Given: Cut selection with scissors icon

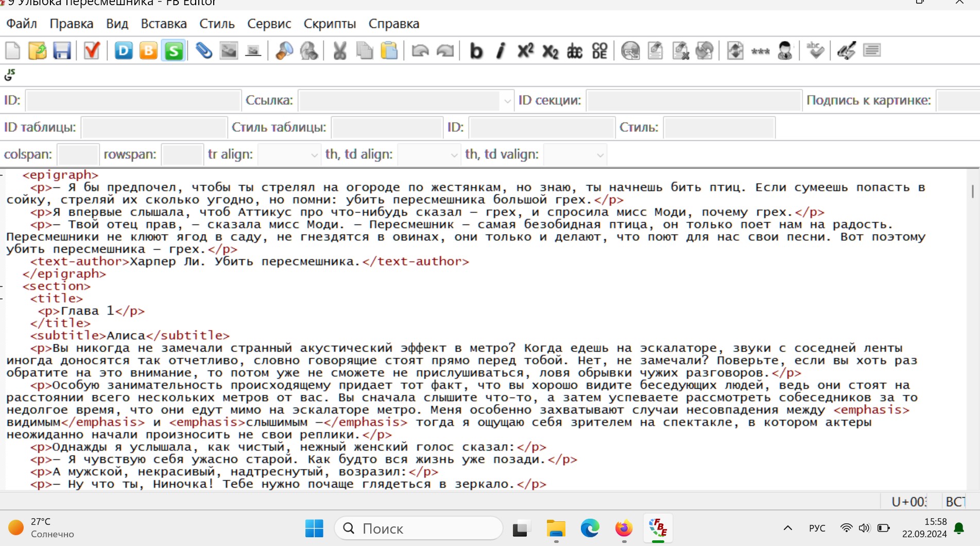Looking at the screenshot, I should click(339, 50).
